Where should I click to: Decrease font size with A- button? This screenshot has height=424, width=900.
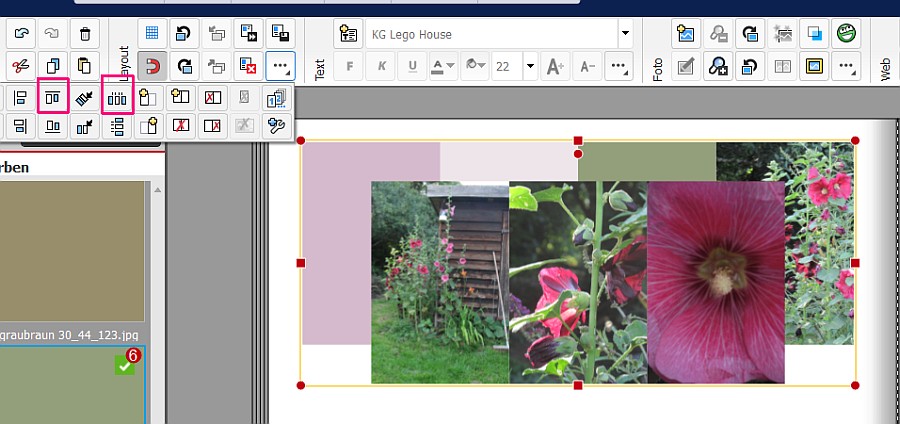tap(588, 67)
